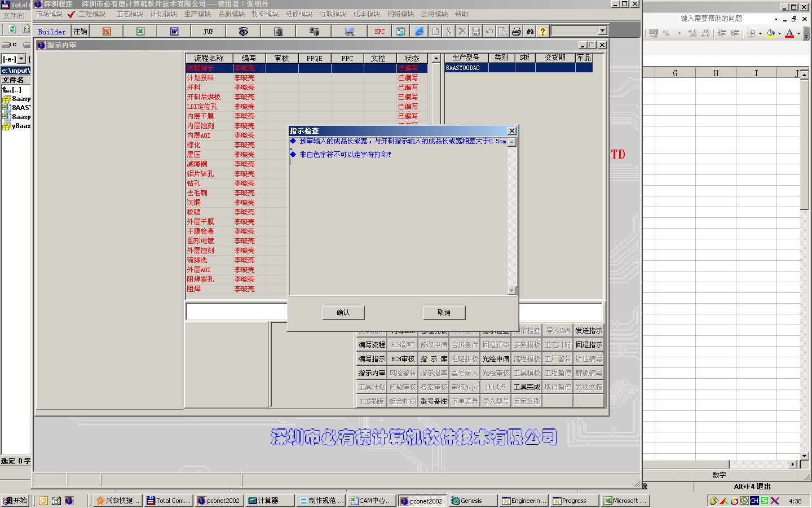
Task: Click the 发送指示 button
Action: 589,331
